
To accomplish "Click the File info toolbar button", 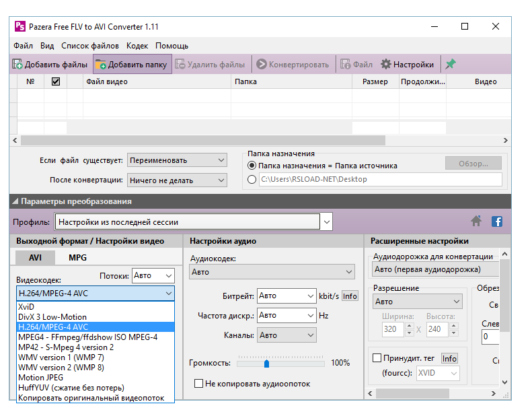I will click(356, 64).
